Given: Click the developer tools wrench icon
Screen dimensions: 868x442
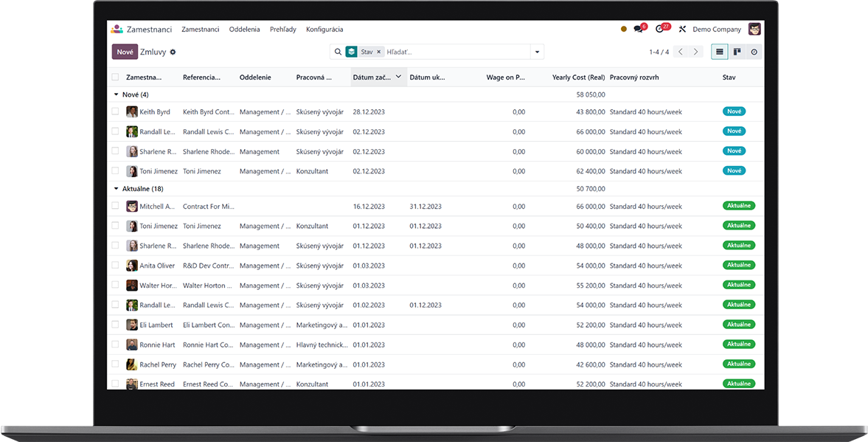Looking at the screenshot, I should (x=682, y=30).
